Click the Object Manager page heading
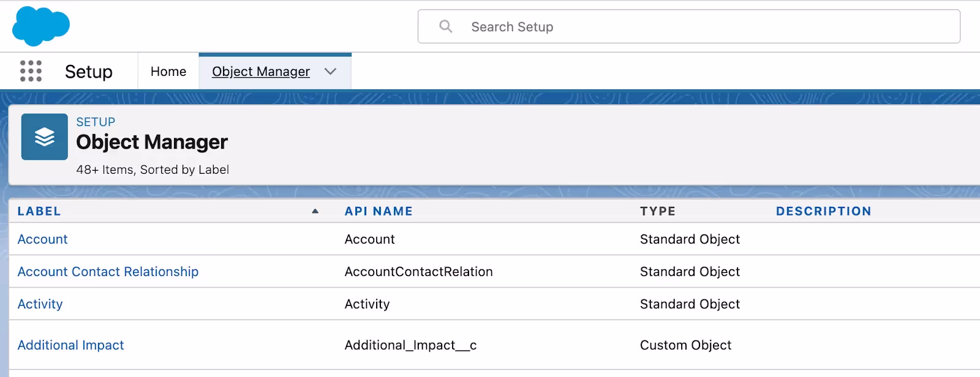 tap(152, 142)
